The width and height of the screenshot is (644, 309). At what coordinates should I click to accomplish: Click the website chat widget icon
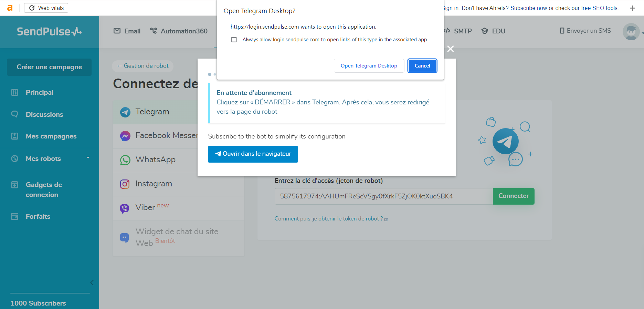point(124,238)
